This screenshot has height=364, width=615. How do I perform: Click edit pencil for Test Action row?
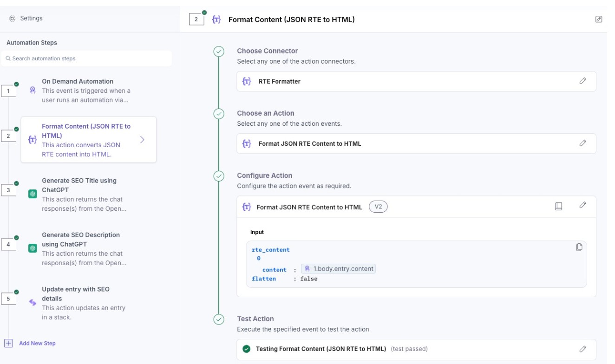pos(582,349)
